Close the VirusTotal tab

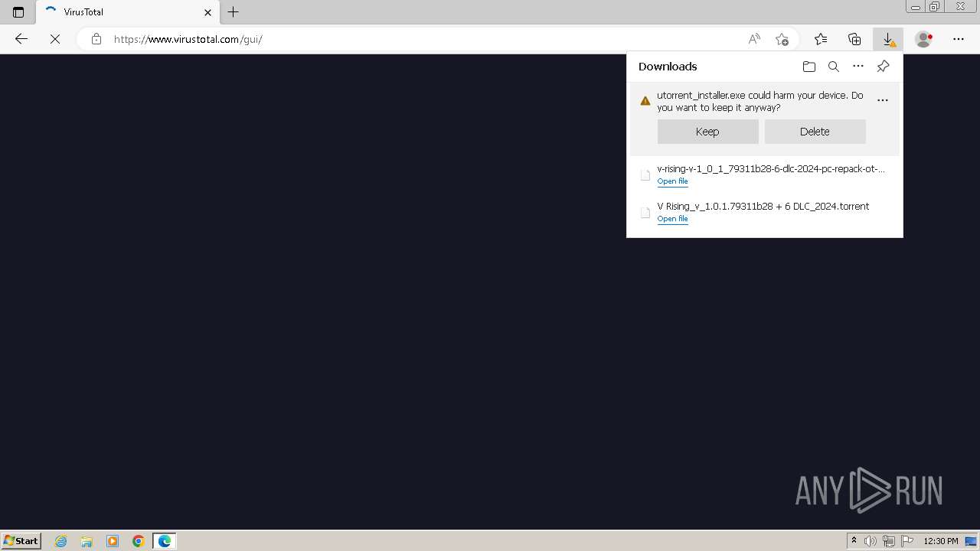point(207,12)
